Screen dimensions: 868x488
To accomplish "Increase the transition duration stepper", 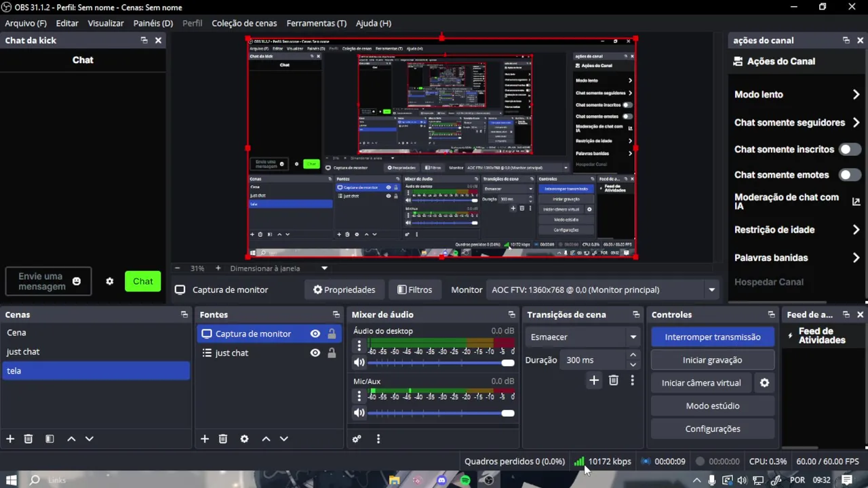I will 633,355.
